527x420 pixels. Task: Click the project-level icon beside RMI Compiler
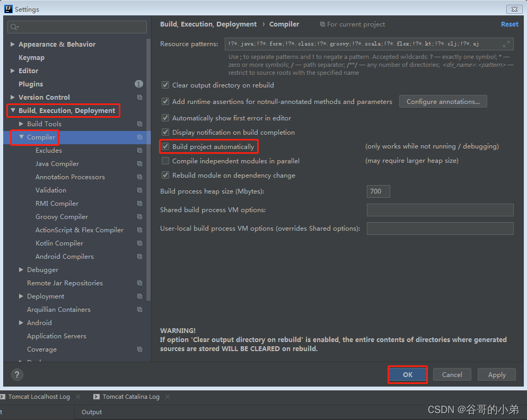coord(140,204)
